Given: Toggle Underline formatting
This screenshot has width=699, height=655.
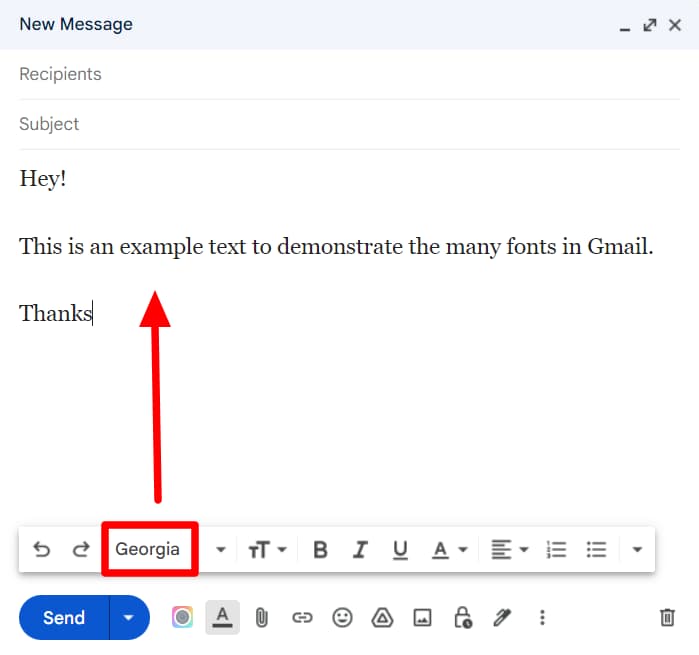Looking at the screenshot, I should pos(400,550).
